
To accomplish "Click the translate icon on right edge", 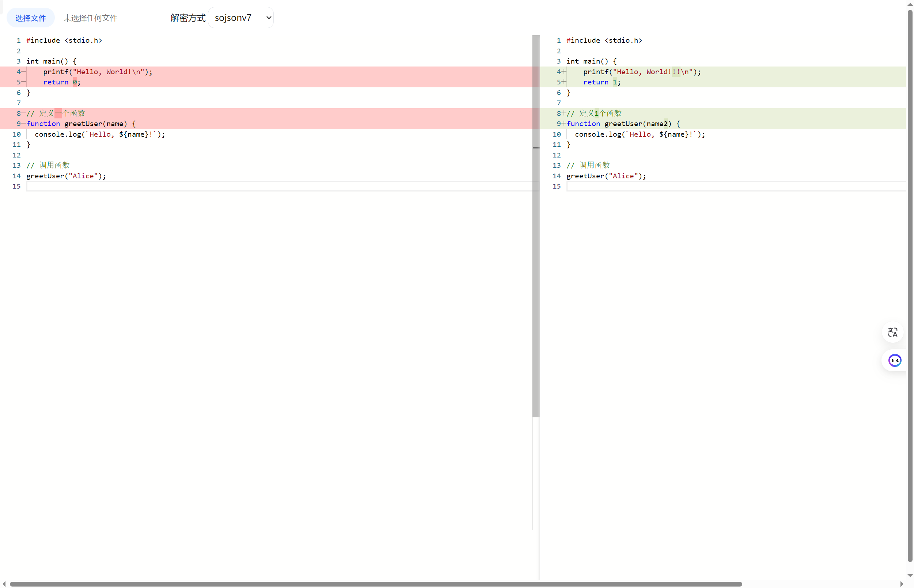I will [x=892, y=332].
